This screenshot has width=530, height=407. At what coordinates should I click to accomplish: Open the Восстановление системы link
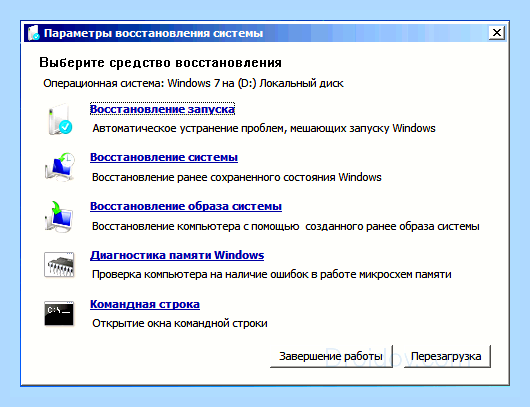point(164,157)
